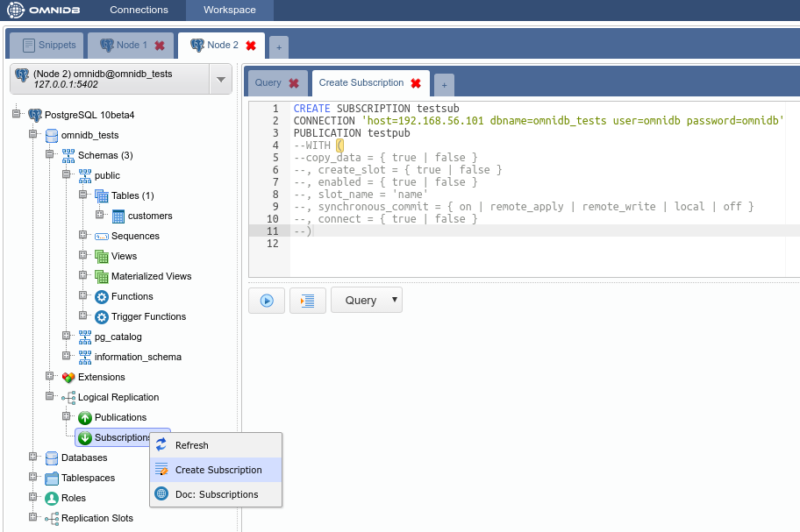Click the Extensions icon in tree

pos(68,378)
